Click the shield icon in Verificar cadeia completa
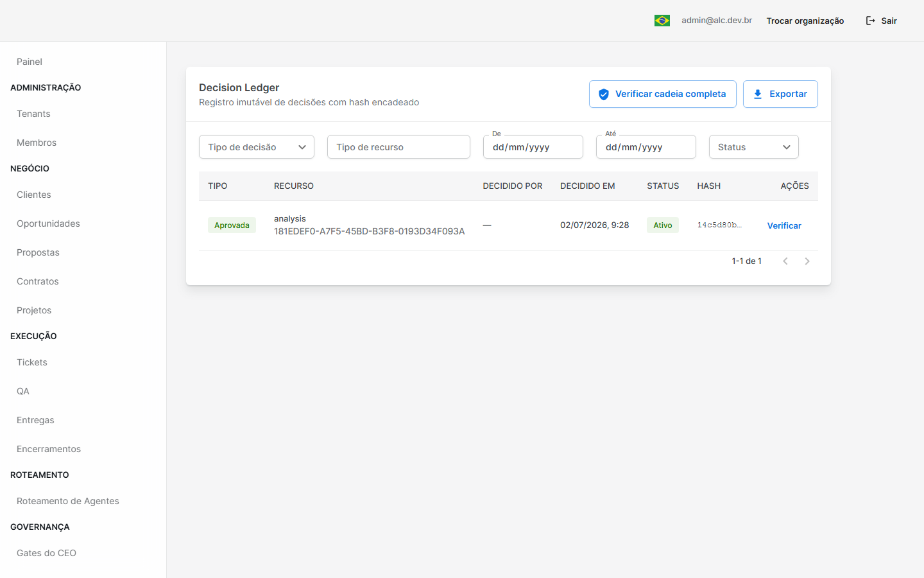924x578 pixels. (x=604, y=94)
